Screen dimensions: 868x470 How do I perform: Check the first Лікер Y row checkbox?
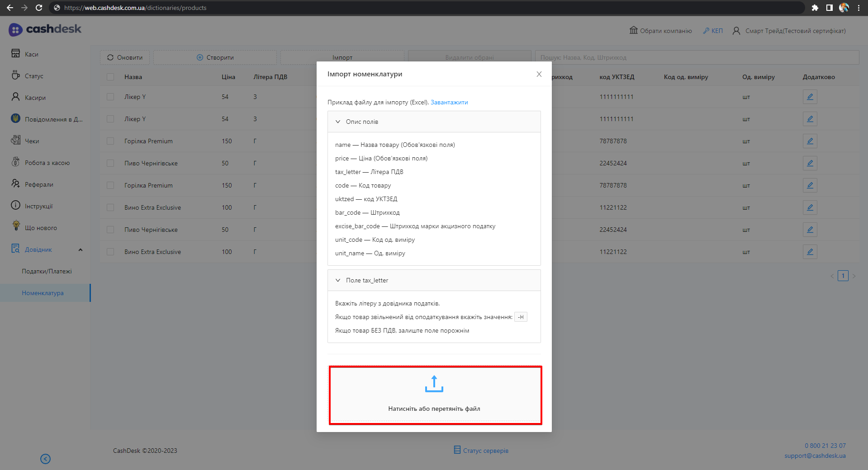point(110,97)
